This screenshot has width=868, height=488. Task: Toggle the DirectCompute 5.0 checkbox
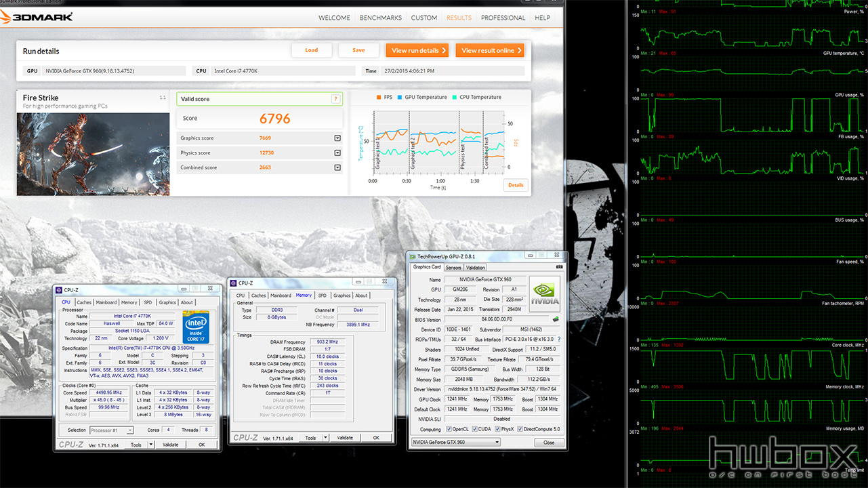pos(521,429)
